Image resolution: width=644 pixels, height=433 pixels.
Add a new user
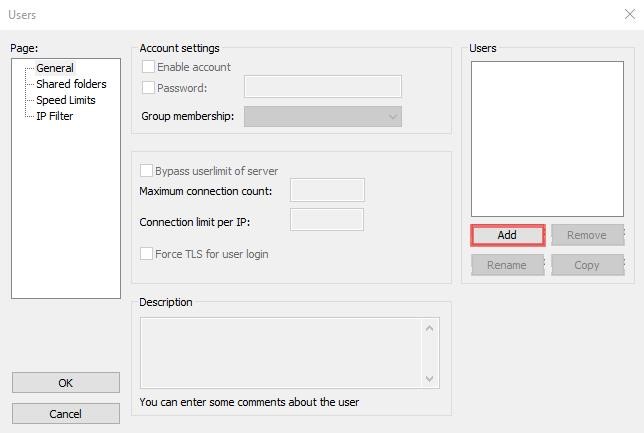[x=507, y=235]
